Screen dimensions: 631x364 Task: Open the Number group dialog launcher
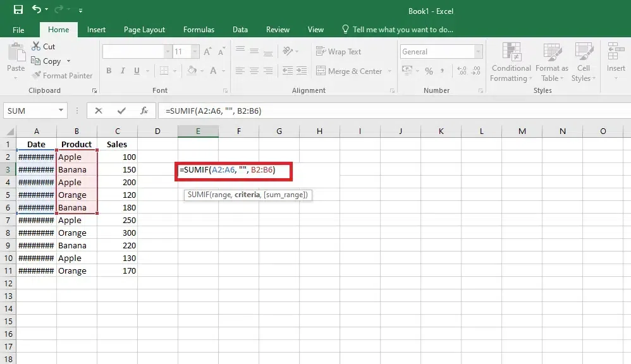481,91
